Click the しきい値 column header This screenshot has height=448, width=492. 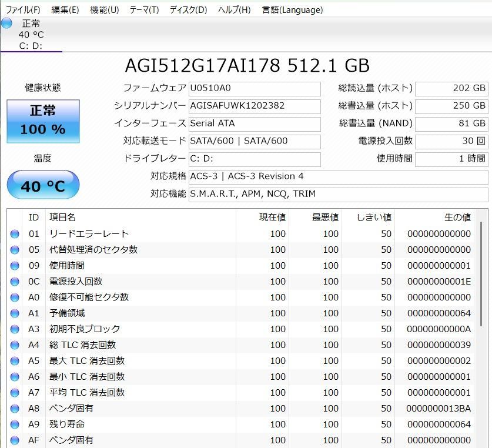[x=369, y=218]
